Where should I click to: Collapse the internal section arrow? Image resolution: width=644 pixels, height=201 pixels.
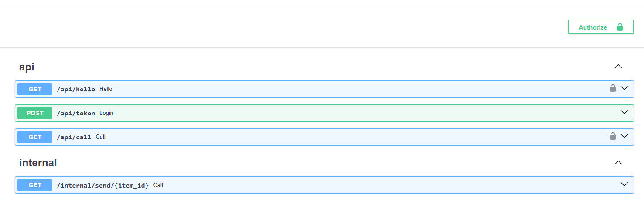click(618, 162)
